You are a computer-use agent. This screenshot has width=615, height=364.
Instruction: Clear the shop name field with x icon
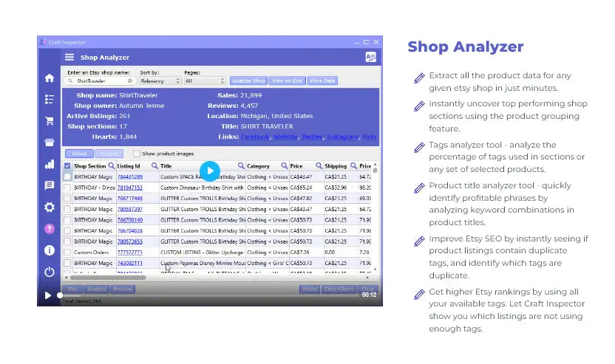130,80
